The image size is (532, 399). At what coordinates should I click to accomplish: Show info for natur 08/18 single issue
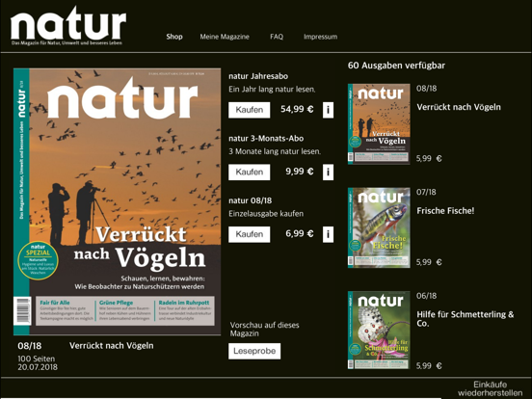click(x=328, y=234)
